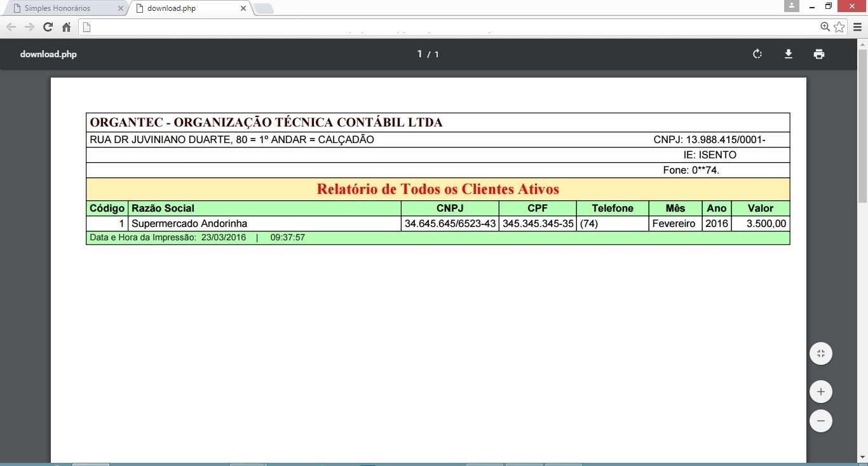This screenshot has width=868, height=466.
Task: Zoom out of the PDF
Action: 820,421
